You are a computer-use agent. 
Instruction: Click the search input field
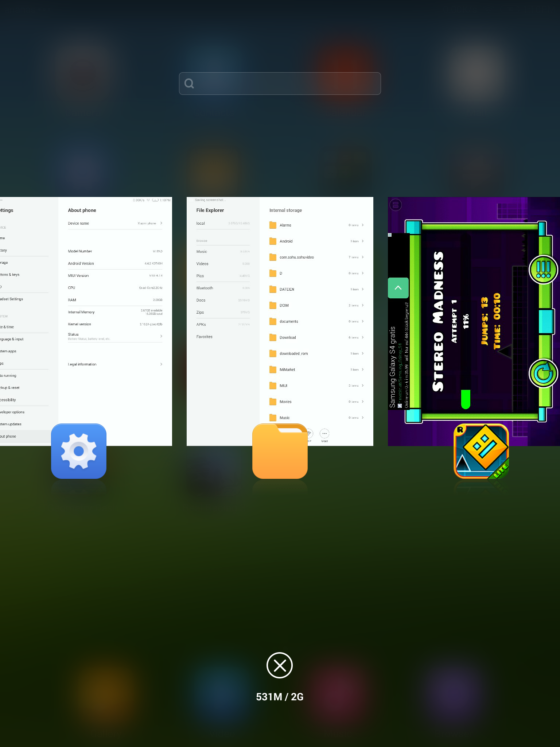click(x=280, y=84)
